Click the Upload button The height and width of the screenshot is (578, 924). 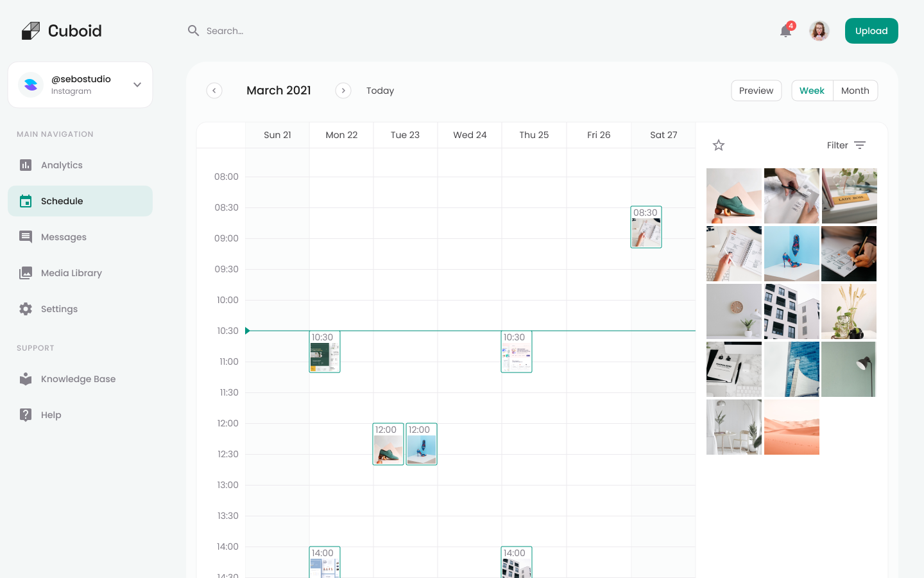click(871, 31)
